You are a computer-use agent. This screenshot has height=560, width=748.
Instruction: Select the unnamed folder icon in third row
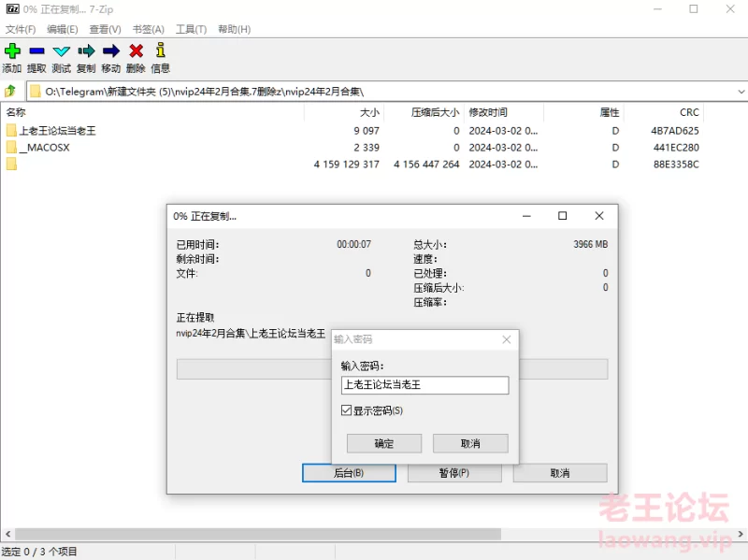11,165
